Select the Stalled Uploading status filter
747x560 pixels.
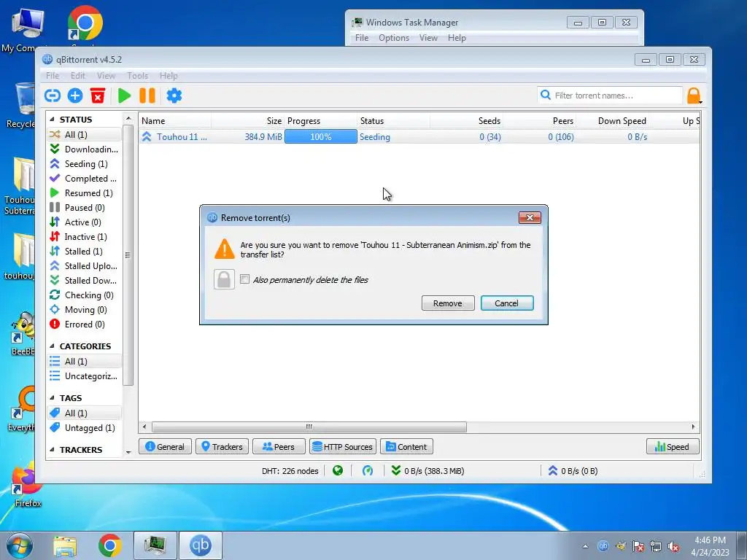point(85,265)
